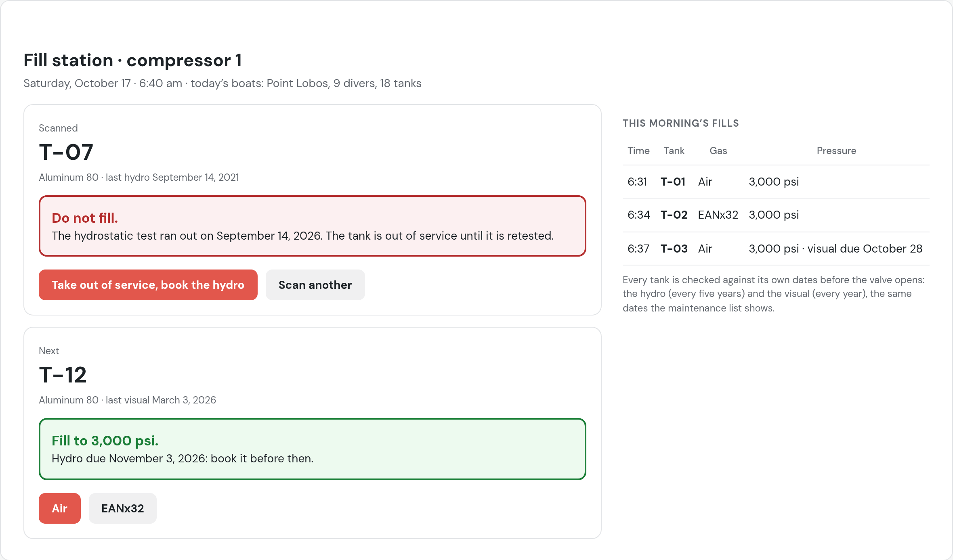Screen dimensions: 953x560
Task: Click Air gas in the T-03 row
Action: 705,249
